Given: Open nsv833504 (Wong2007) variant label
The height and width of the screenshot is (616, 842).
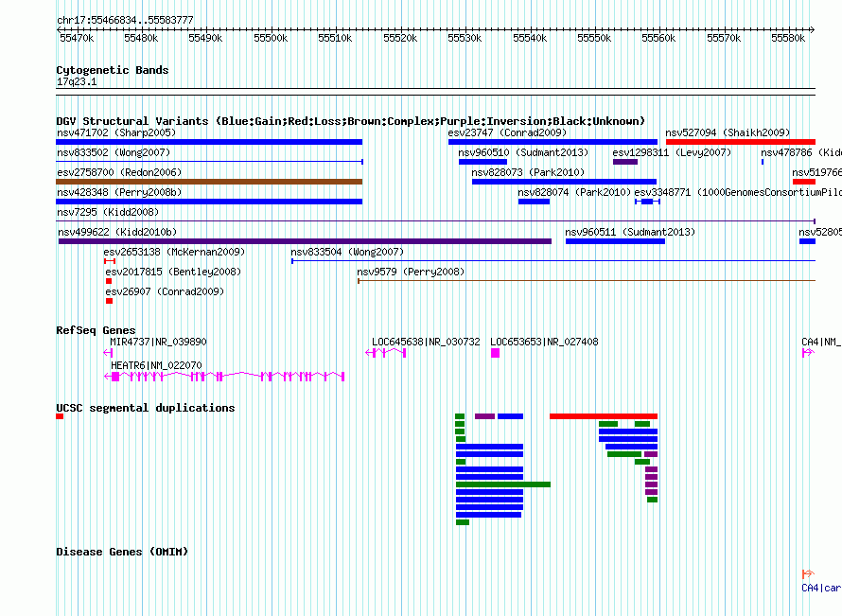Looking at the screenshot, I should coord(347,252).
